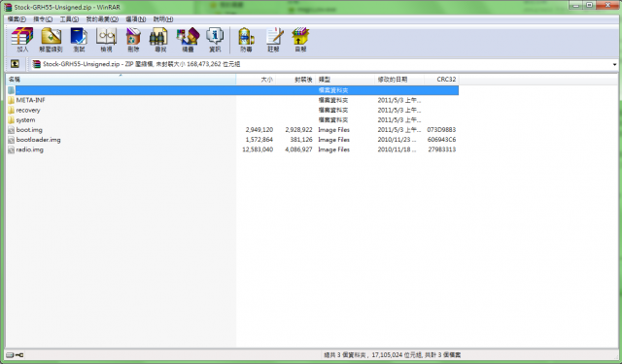This screenshot has width=622, height=364.
Task: Click radio.img date 2010/11/18
Action: coord(397,149)
